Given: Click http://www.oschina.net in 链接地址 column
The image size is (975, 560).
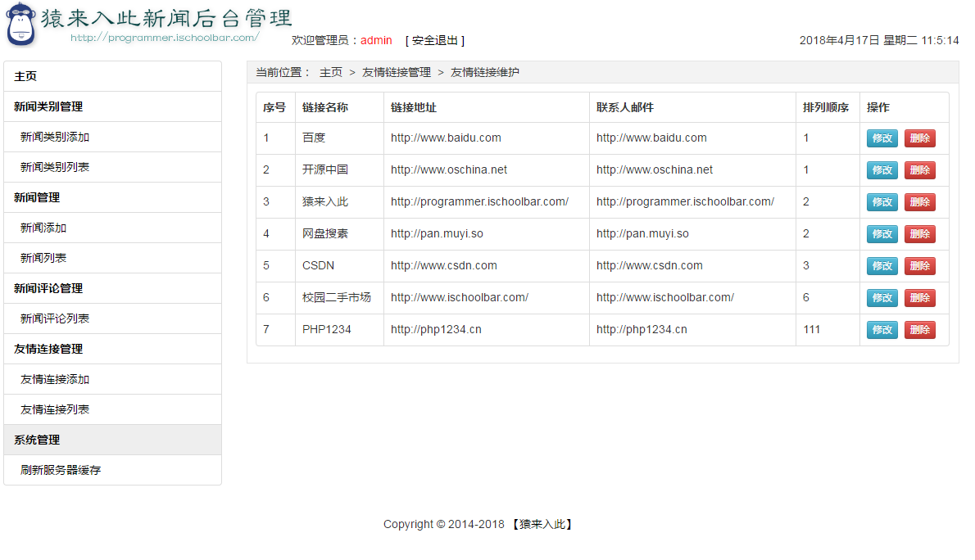Looking at the screenshot, I should (449, 169).
